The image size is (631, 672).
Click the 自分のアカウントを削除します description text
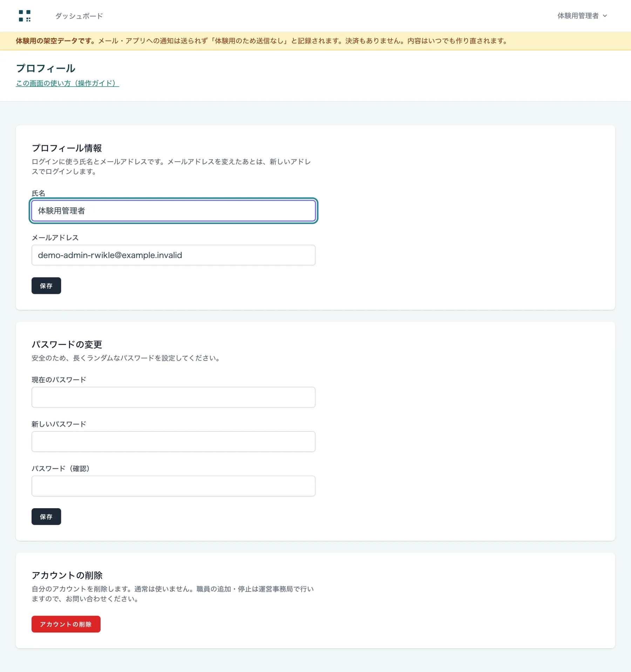click(x=173, y=594)
